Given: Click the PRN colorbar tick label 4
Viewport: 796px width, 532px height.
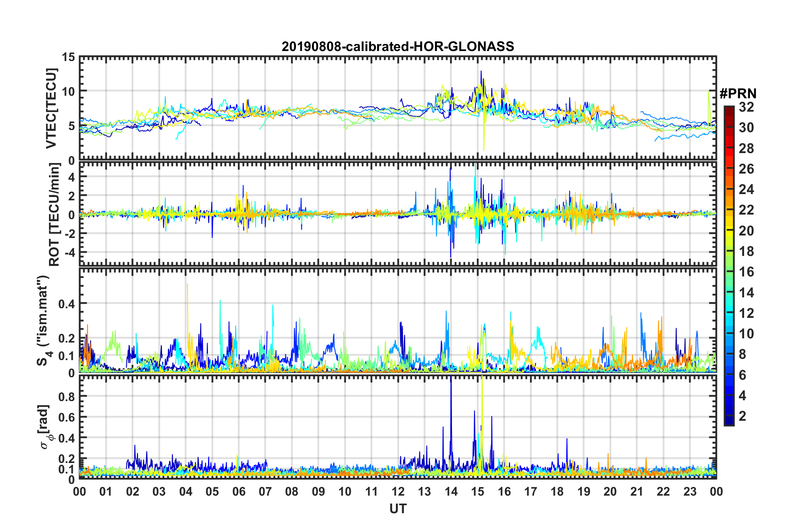Looking at the screenshot, I should 742,396.
